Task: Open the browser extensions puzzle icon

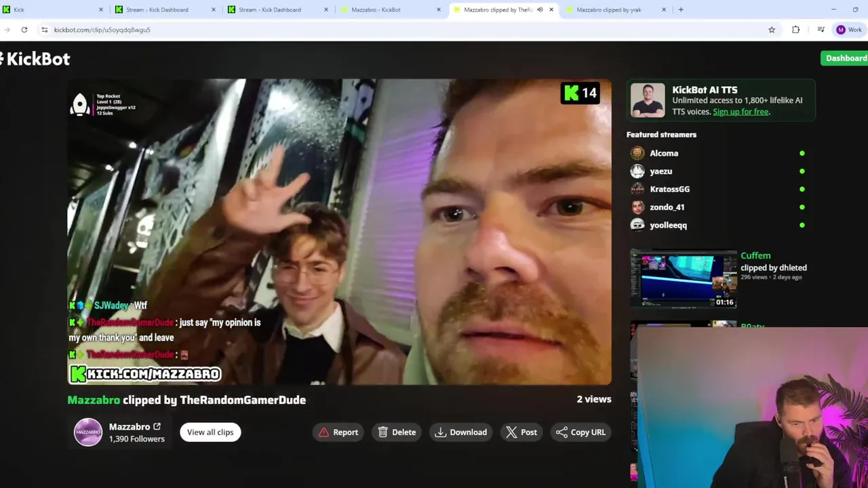Action: pyautogui.click(x=796, y=30)
